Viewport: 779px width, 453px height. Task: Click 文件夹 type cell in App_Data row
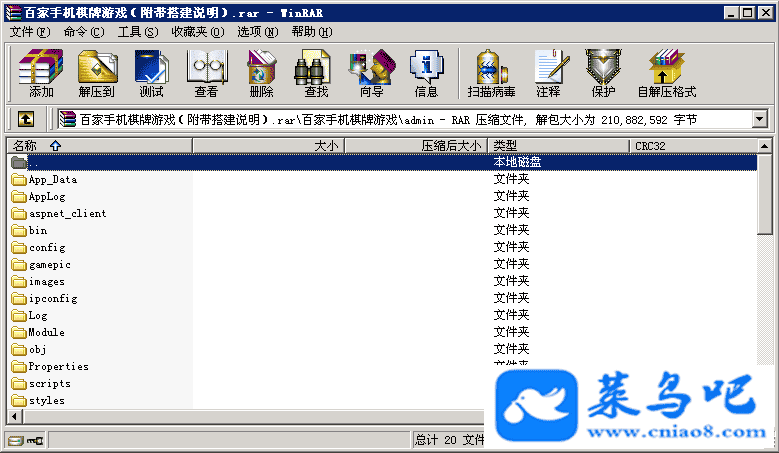[x=511, y=179]
